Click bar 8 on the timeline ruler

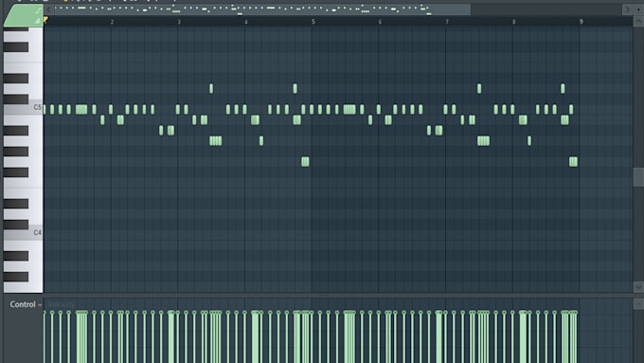click(514, 22)
